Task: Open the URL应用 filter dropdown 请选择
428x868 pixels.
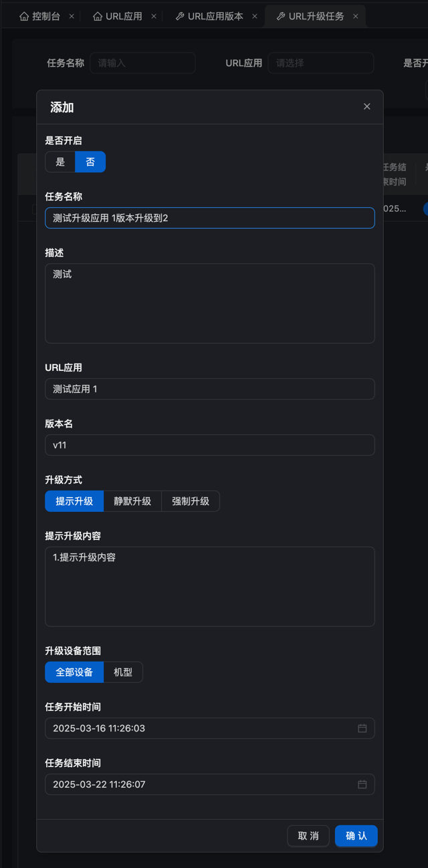Action: click(321, 63)
